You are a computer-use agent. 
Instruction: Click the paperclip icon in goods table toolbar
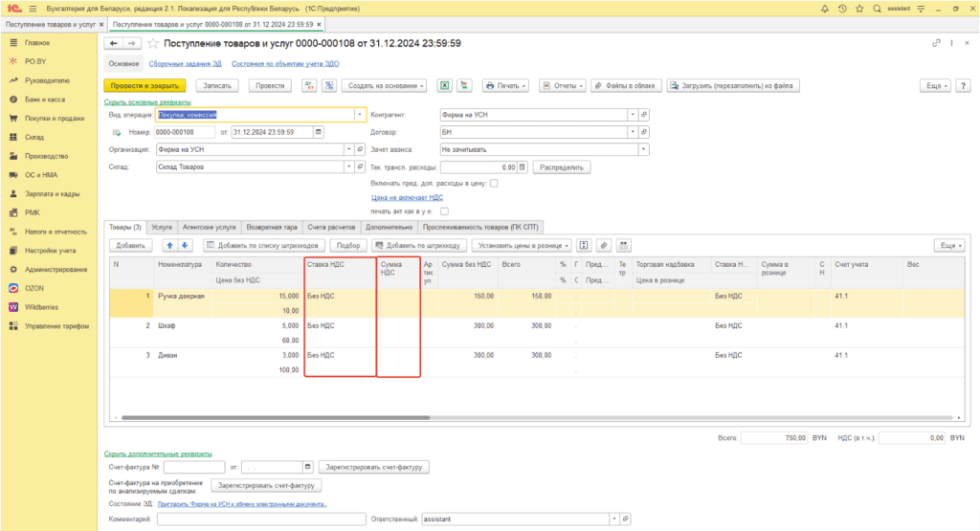pyautogui.click(x=603, y=246)
